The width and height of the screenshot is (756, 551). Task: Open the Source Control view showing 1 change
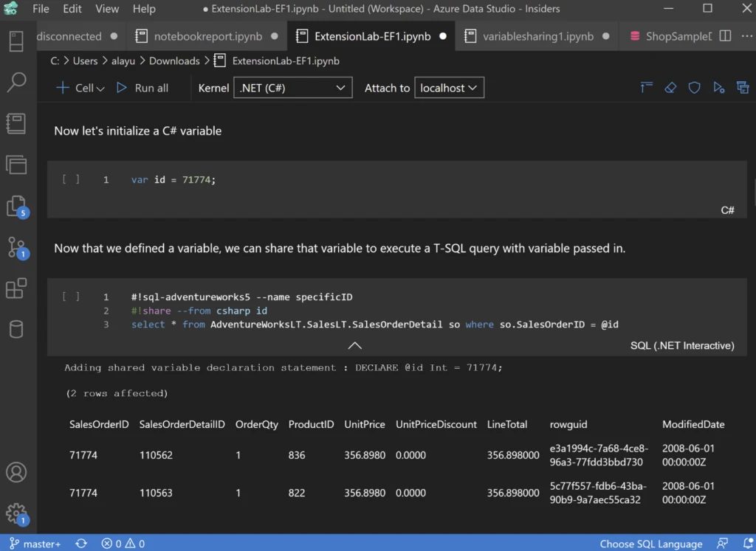tap(17, 248)
